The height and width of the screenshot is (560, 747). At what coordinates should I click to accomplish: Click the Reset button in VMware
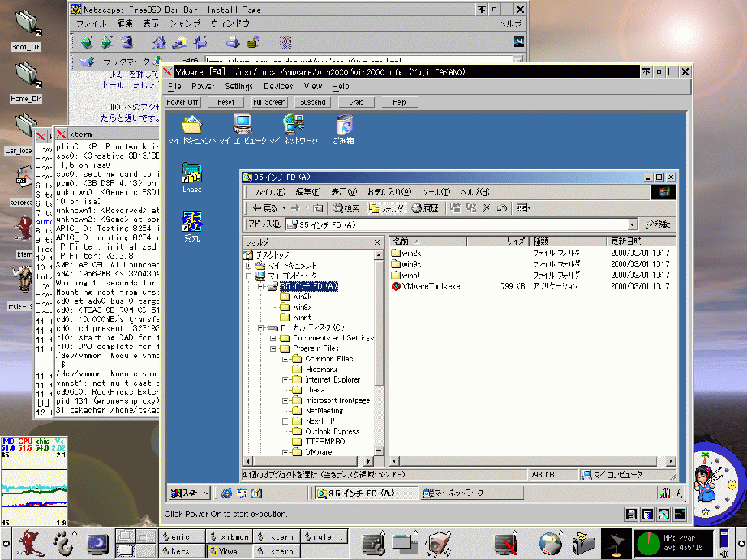point(225,102)
